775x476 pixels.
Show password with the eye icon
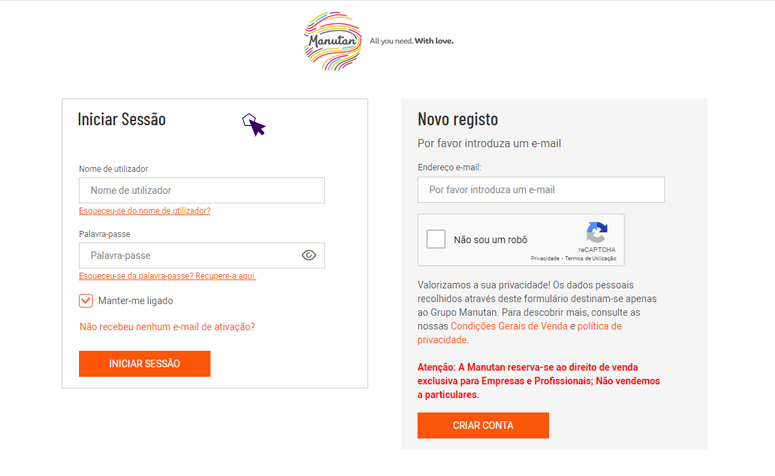tap(309, 255)
